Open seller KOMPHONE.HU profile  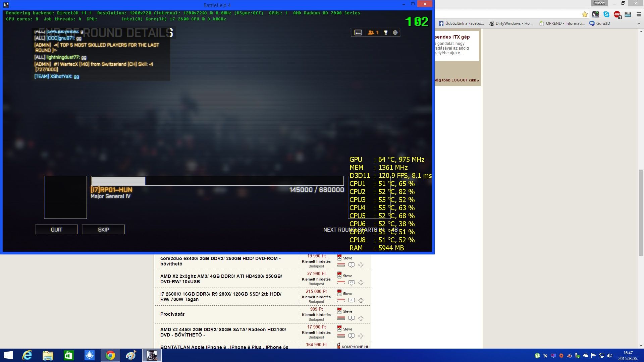356,347
